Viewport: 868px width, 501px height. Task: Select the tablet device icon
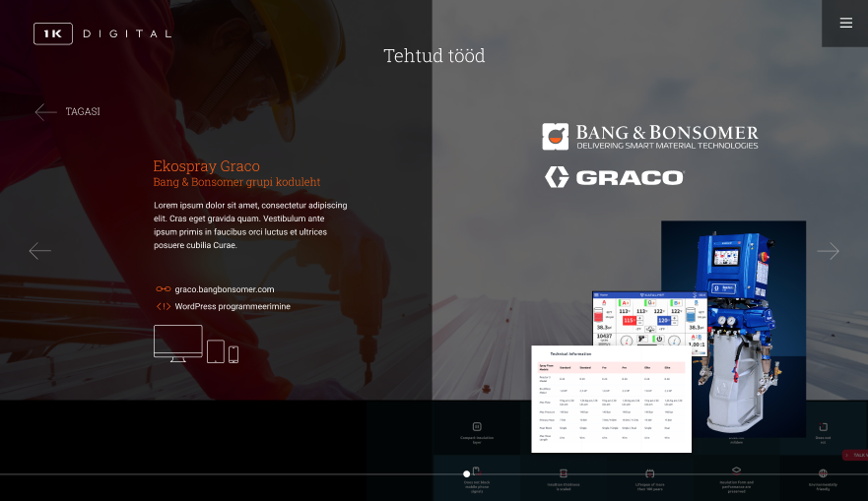coord(216,351)
